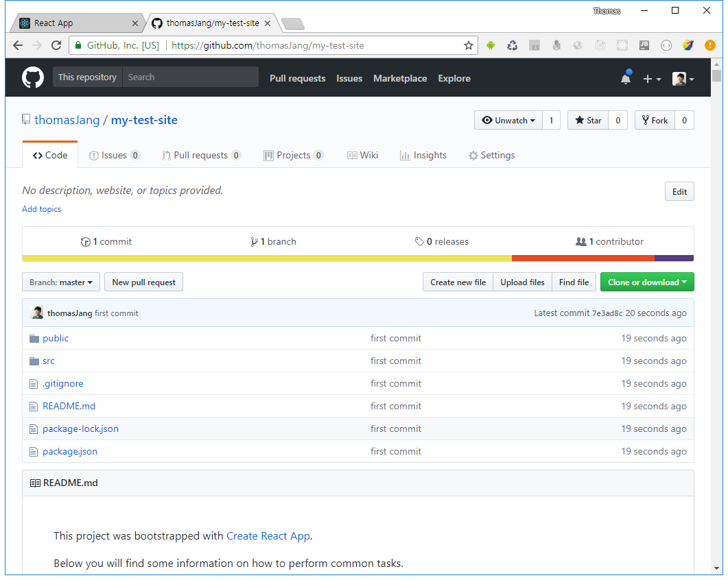Open the Settings tab

point(492,156)
